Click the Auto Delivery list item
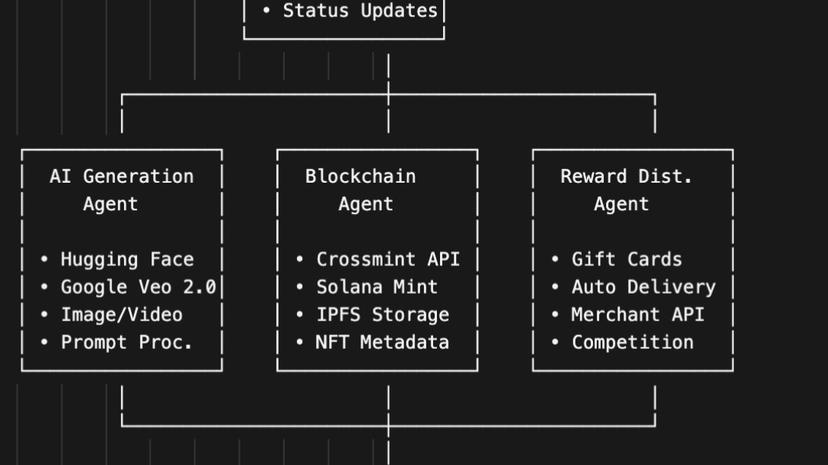This screenshot has width=828, height=465. 643,287
